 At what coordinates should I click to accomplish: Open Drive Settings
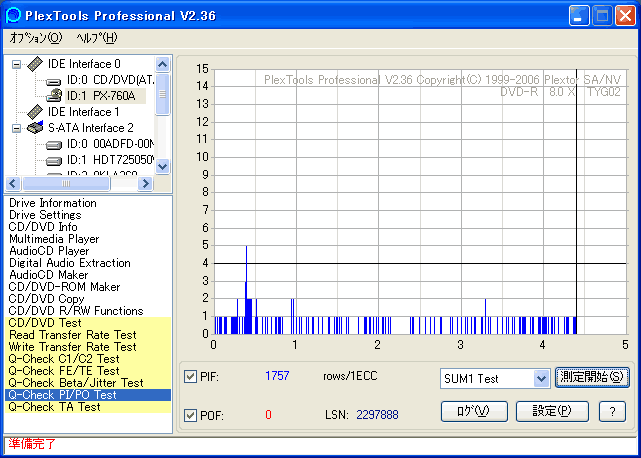click(x=45, y=215)
